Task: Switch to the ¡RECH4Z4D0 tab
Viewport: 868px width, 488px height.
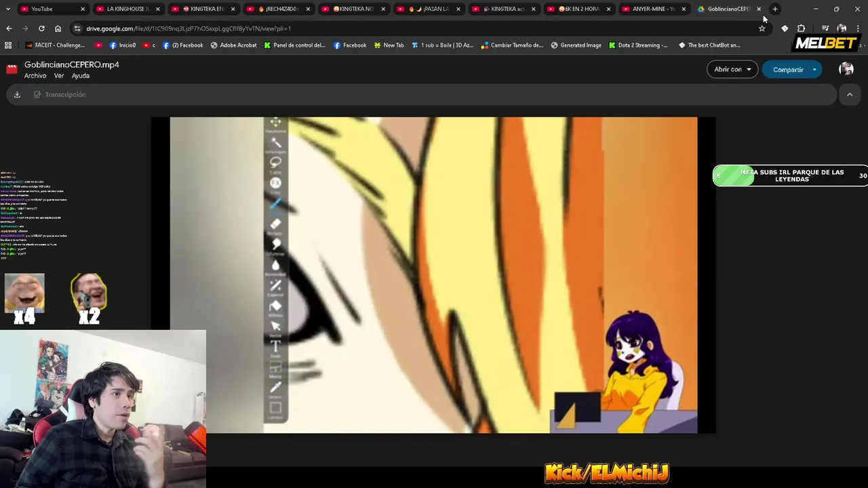Action: coord(278,9)
